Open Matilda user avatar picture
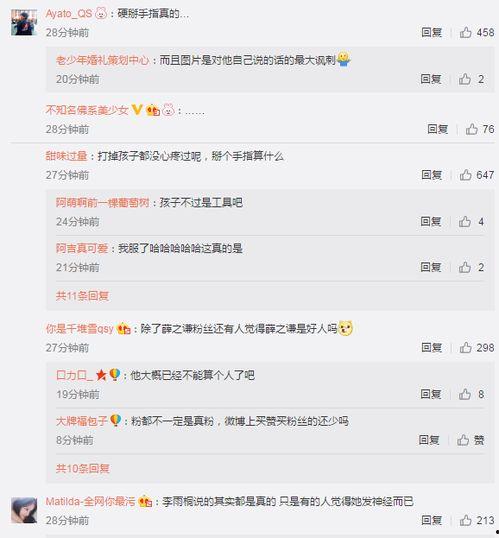 (x=24, y=511)
